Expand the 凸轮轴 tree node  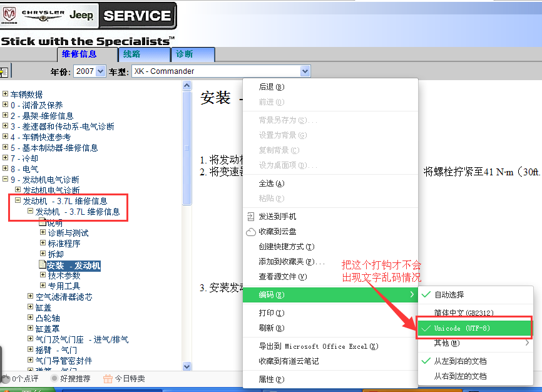tap(31, 317)
